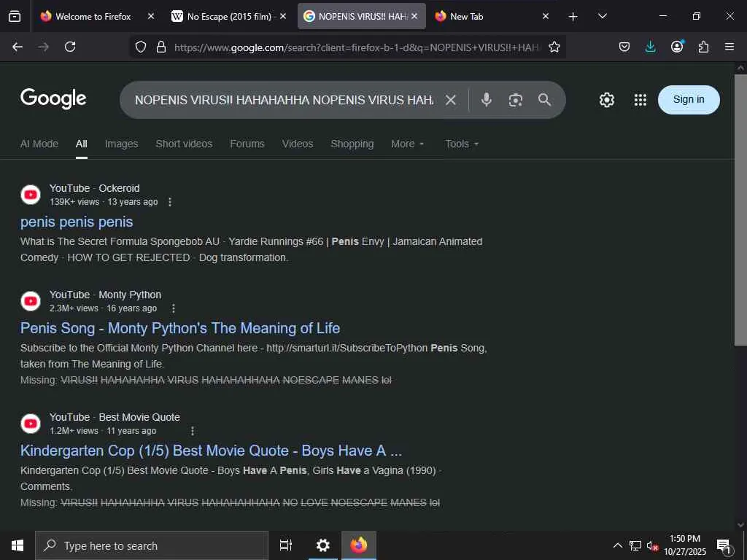Image resolution: width=747 pixels, height=560 pixels.
Task: Open options for Best Movie Quote result
Action: (x=193, y=431)
